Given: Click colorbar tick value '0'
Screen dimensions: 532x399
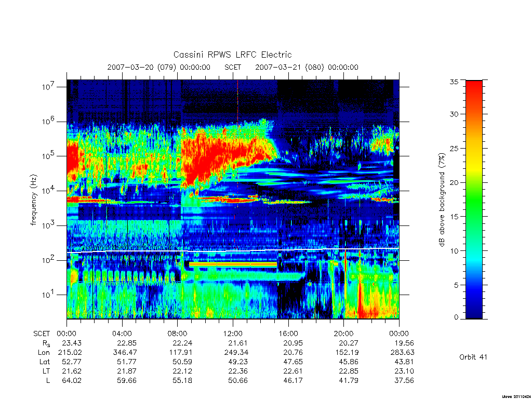Looking at the screenshot, I should (x=456, y=317).
